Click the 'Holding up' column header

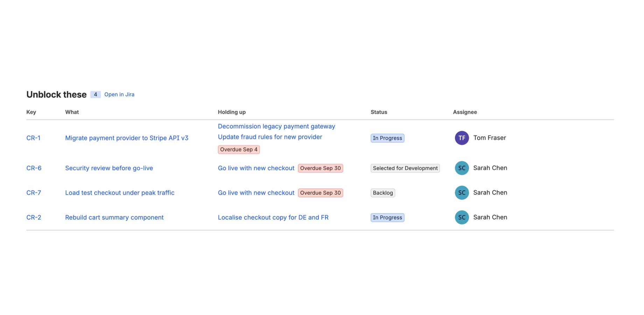pyautogui.click(x=232, y=112)
